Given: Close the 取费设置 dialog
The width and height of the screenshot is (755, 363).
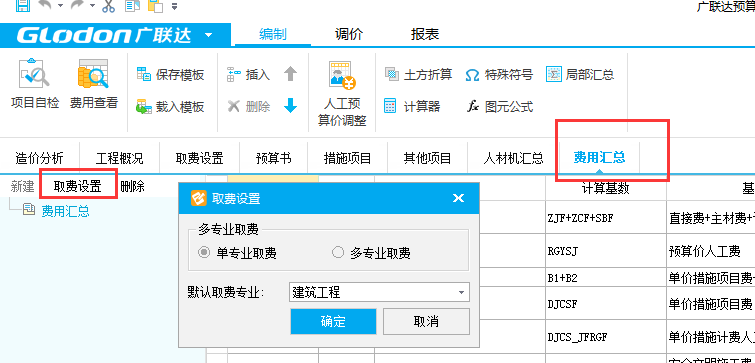Looking at the screenshot, I should click(458, 198).
